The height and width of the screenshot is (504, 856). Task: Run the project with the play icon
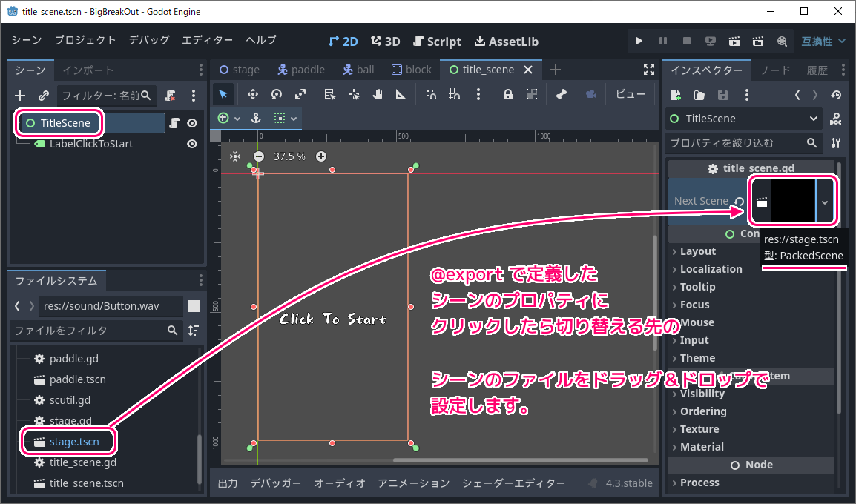639,41
